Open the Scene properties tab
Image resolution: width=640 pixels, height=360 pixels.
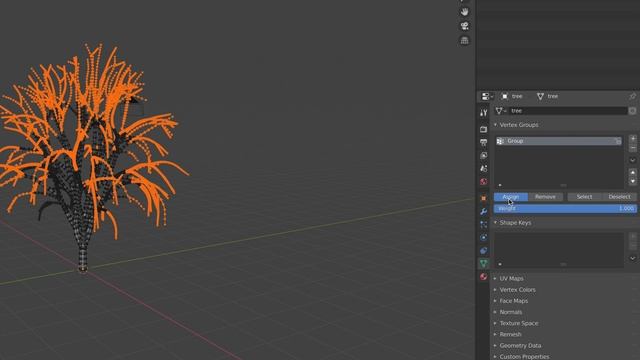point(483,169)
